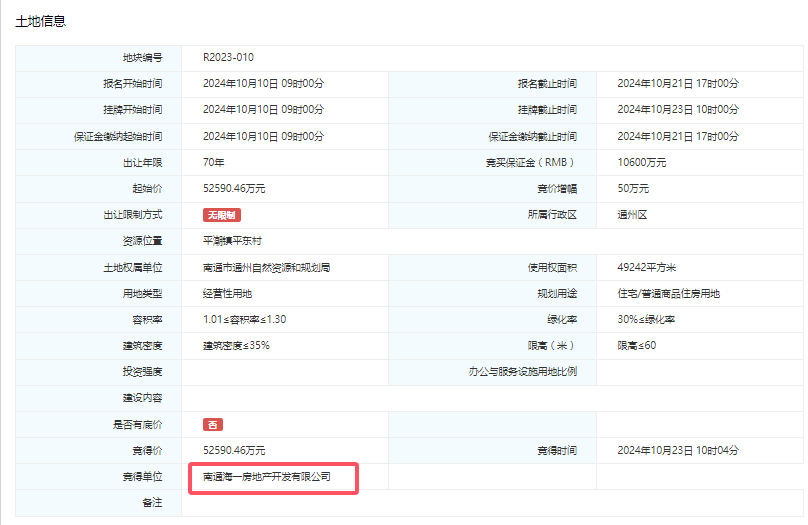Select the value 1.01≤容积率≤1.30
This screenshot has width=808, height=525.
244,319
